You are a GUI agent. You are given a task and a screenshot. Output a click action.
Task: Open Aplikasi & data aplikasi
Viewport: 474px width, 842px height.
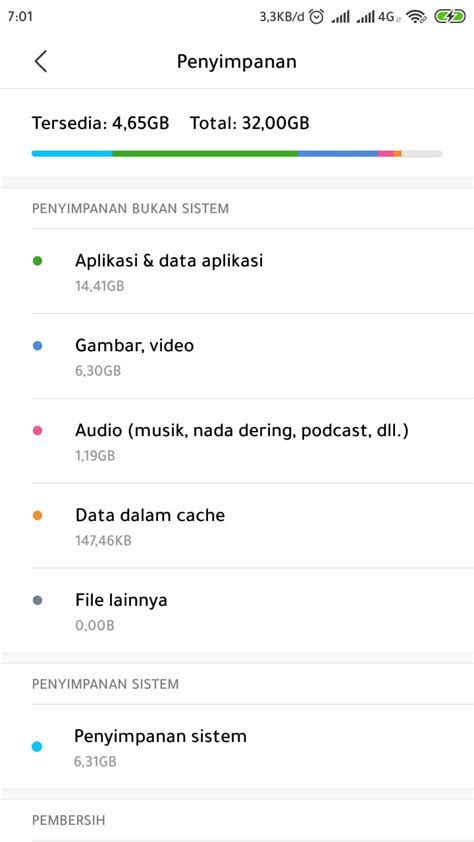pos(237,271)
